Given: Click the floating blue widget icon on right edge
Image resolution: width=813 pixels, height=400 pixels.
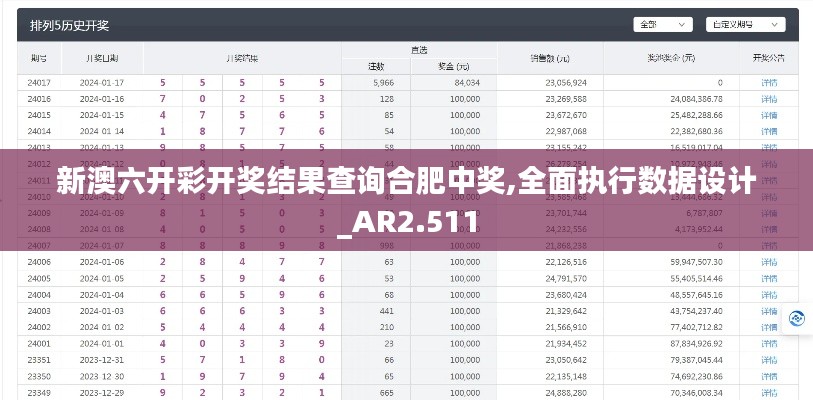Looking at the screenshot, I should click(x=797, y=318).
